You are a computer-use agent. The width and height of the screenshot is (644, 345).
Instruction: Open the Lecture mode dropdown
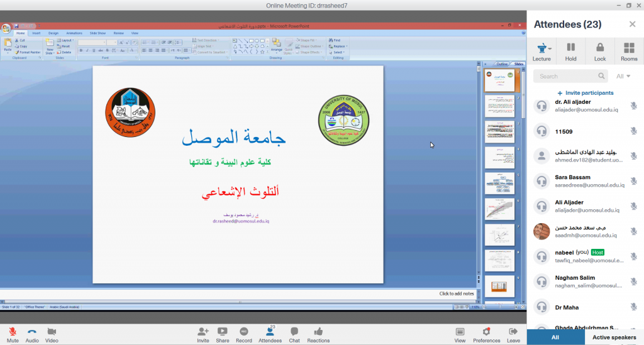point(541,52)
